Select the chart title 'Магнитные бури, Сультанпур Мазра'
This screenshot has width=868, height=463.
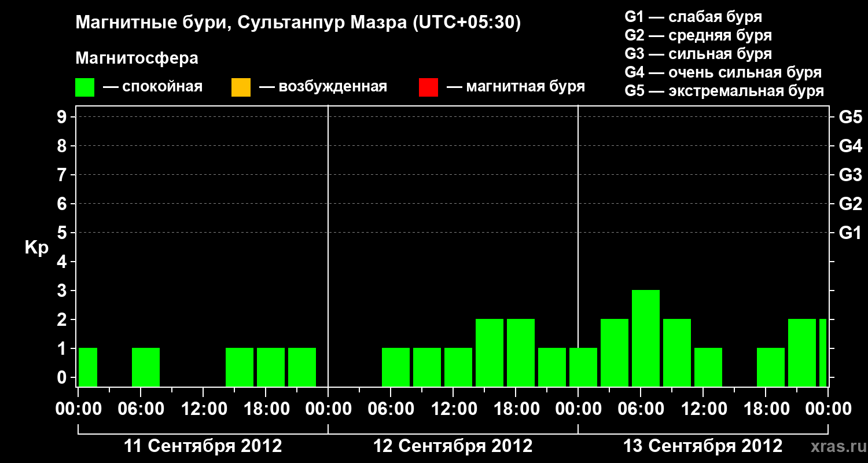pos(240,23)
